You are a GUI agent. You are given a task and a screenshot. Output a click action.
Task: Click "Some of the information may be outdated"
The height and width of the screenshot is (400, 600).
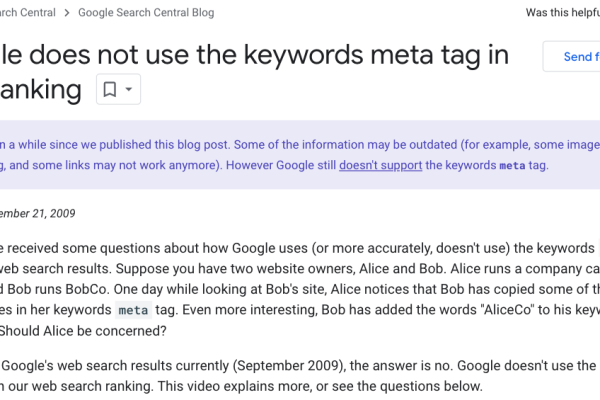[x=346, y=144]
